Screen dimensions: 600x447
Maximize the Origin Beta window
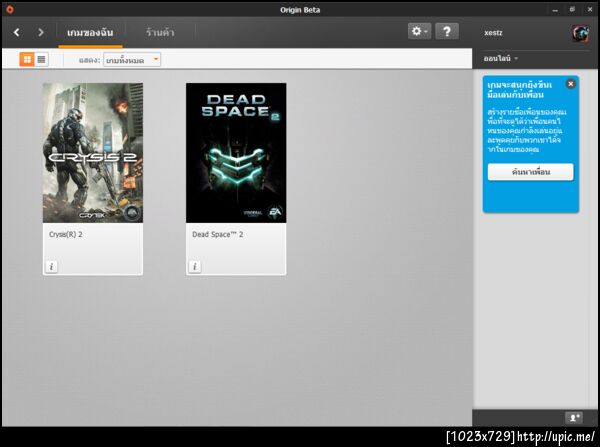coord(572,10)
